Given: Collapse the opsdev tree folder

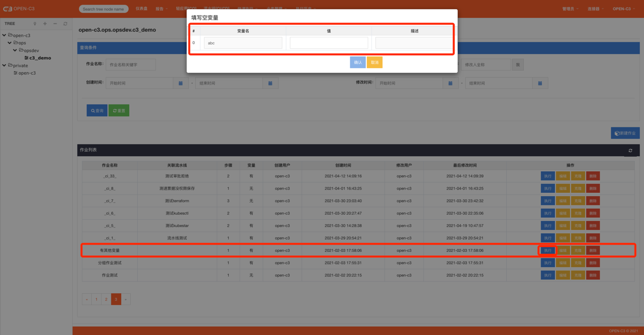Looking at the screenshot, I should [15, 50].
